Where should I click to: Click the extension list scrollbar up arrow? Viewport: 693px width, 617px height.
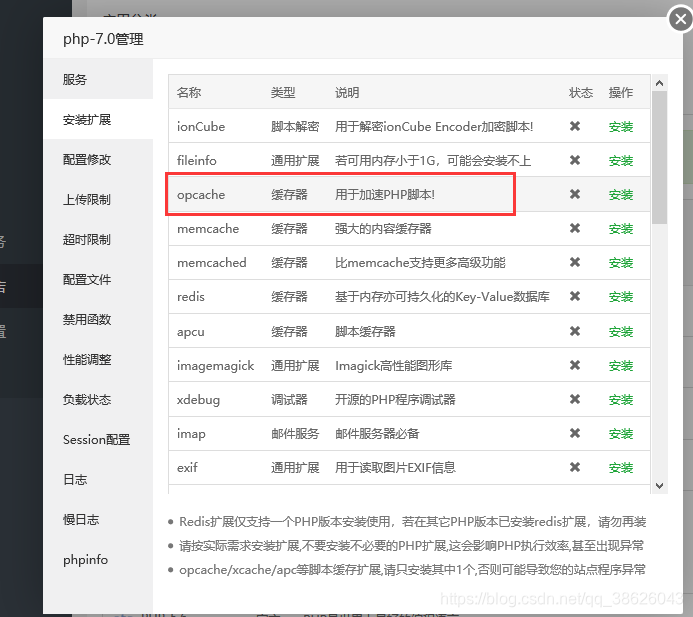(x=659, y=83)
